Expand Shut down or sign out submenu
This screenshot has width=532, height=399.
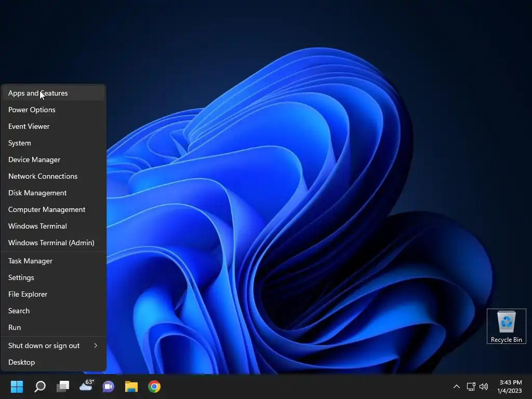54,345
